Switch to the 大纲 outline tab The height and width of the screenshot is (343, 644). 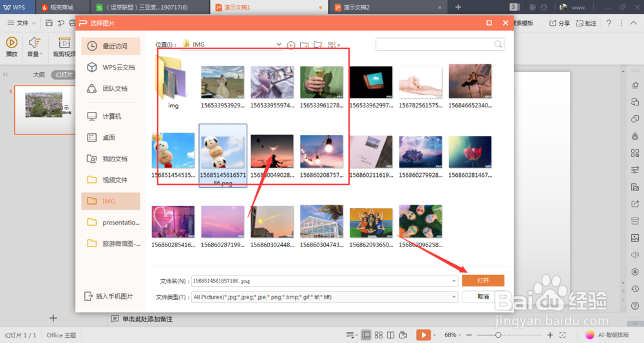(39, 75)
